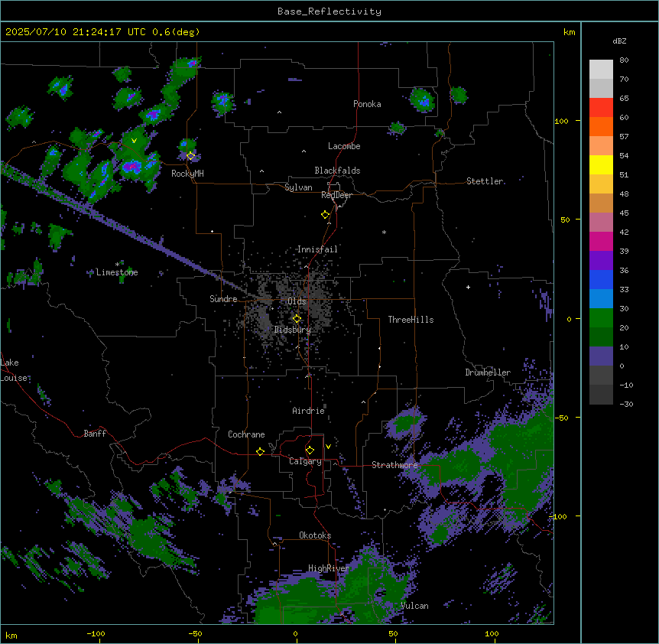Click the yellow diamond marker above Calgary label
This screenshot has width=659, height=644.
(310, 450)
